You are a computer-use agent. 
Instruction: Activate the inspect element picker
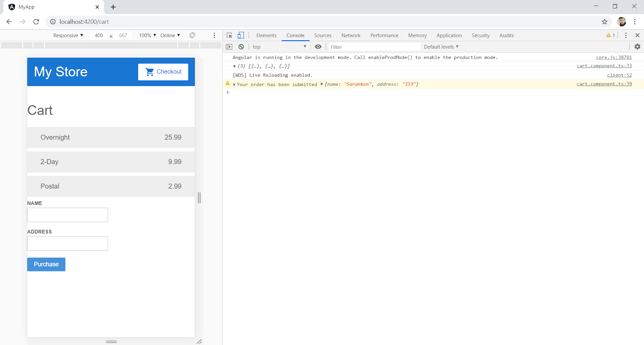(x=229, y=35)
